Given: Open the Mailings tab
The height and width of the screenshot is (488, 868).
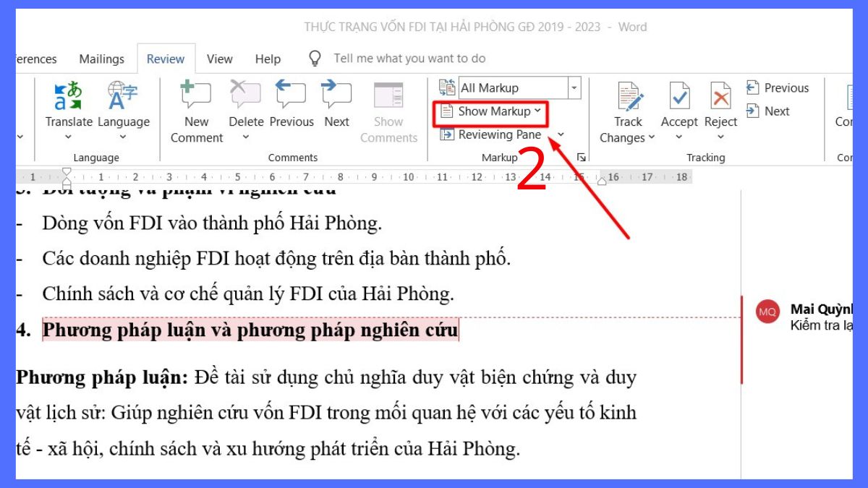Looking at the screenshot, I should pos(101,59).
